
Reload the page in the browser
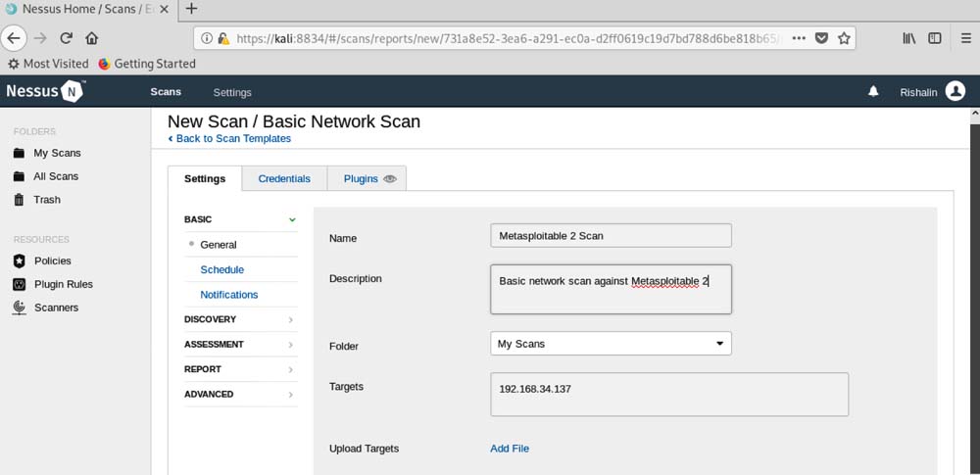(x=67, y=38)
